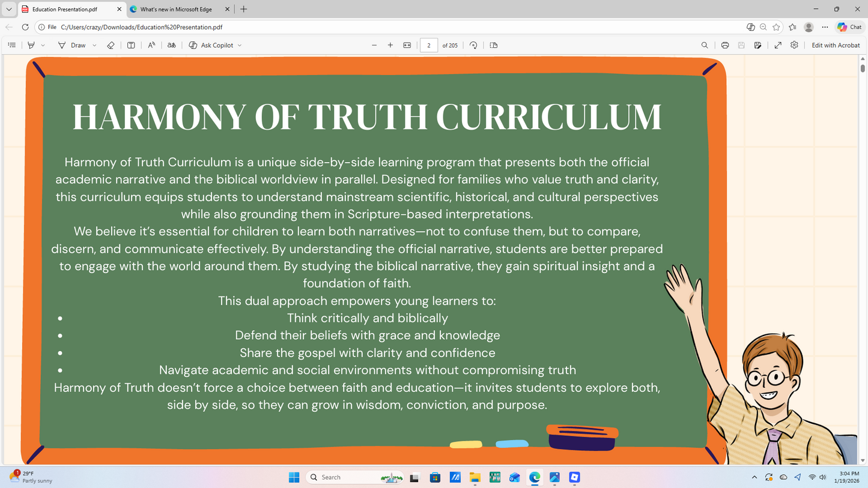Open the weather widget showing 29°F
This screenshot has width=868, height=488.
point(32,477)
